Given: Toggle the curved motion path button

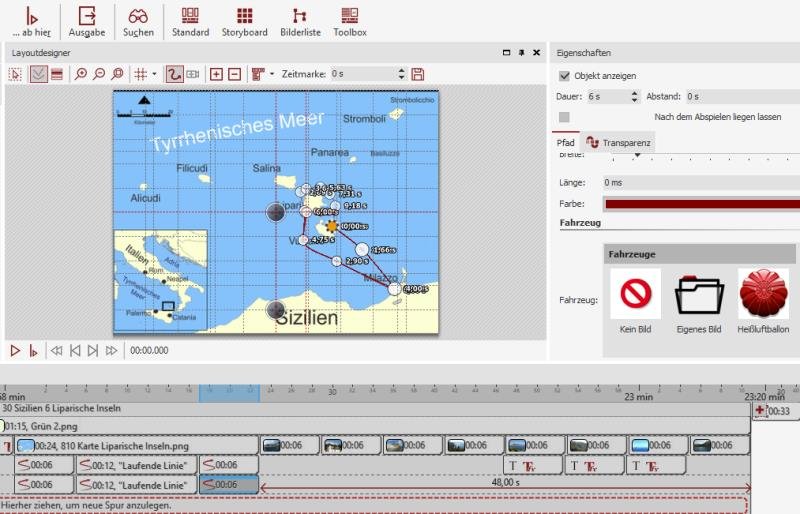Looking at the screenshot, I should click(174, 74).
